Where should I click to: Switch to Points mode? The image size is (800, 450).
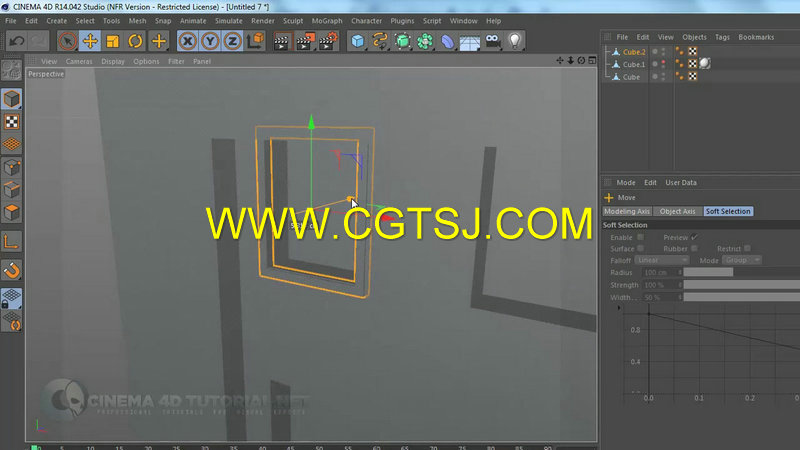point(11,167)
